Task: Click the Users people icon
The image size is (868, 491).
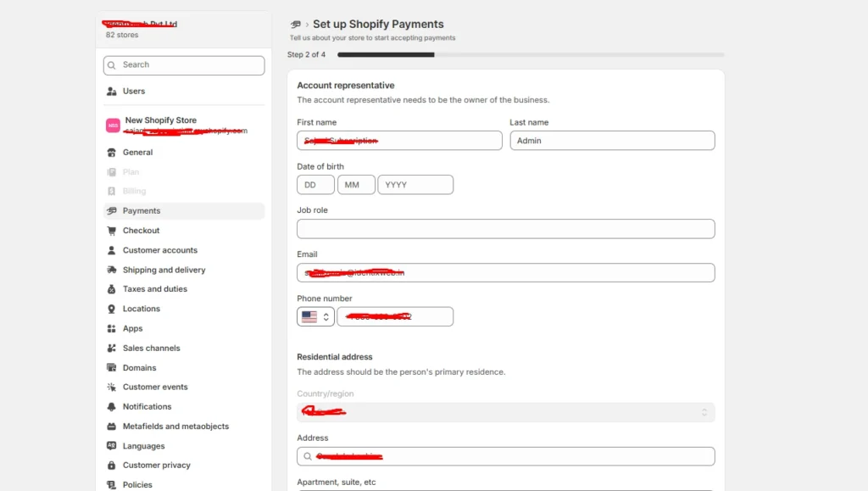Action: [111, 92]
